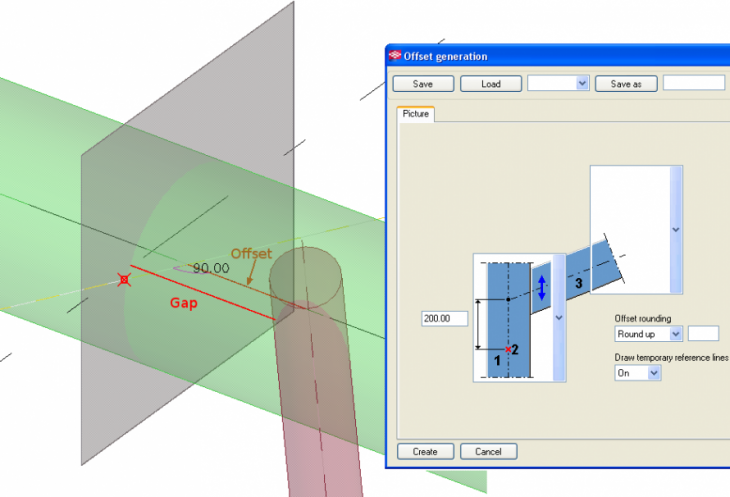Select the Picture tab
The image size is (730, 497).
point(416,114)
